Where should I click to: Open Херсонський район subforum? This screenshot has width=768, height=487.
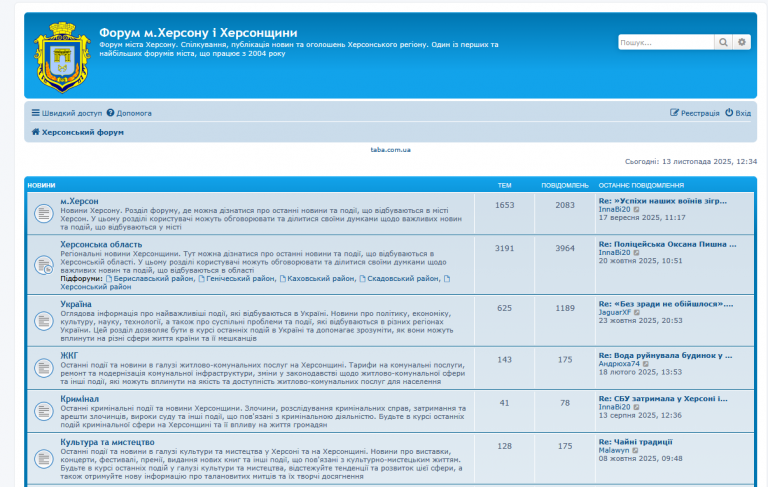pos(96,287)
